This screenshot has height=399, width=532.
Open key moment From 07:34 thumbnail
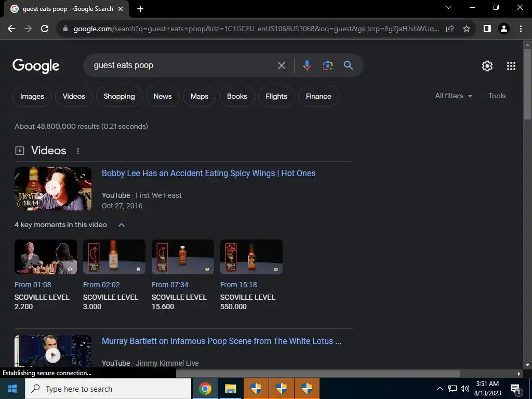coord(183,257)
